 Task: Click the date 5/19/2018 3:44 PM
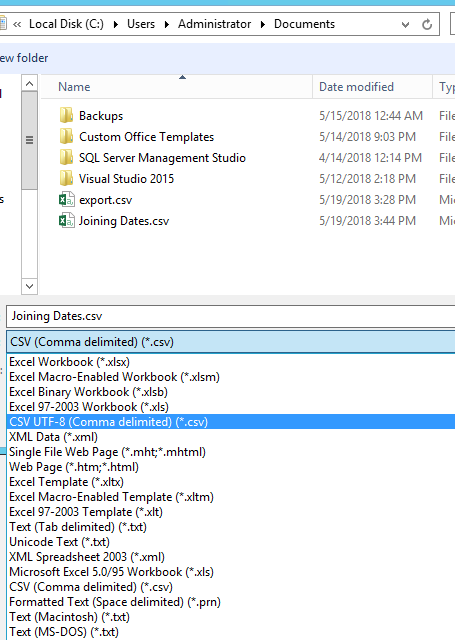coord(367,221)
